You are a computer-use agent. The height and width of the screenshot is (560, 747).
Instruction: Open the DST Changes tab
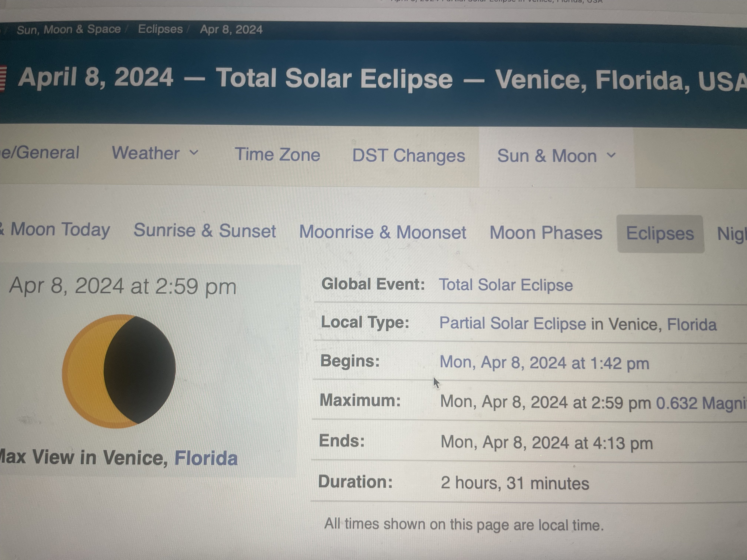click(409, 156)
